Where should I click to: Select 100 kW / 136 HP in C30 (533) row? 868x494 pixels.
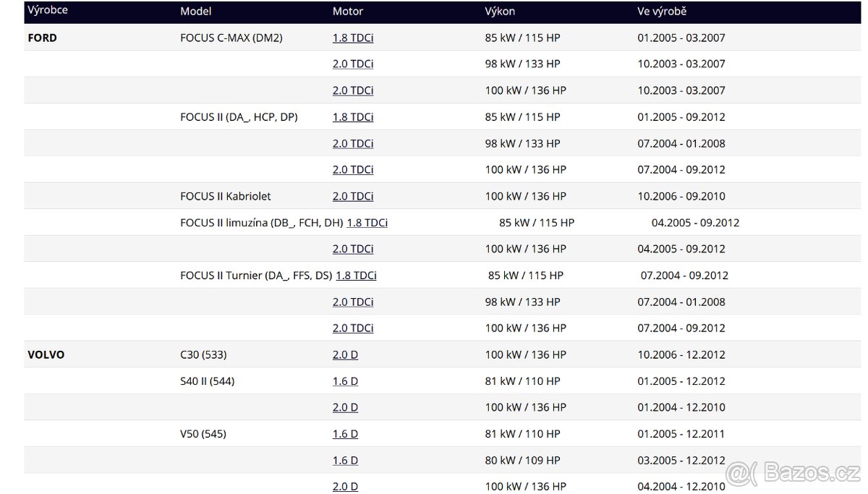tap(526, 354)
